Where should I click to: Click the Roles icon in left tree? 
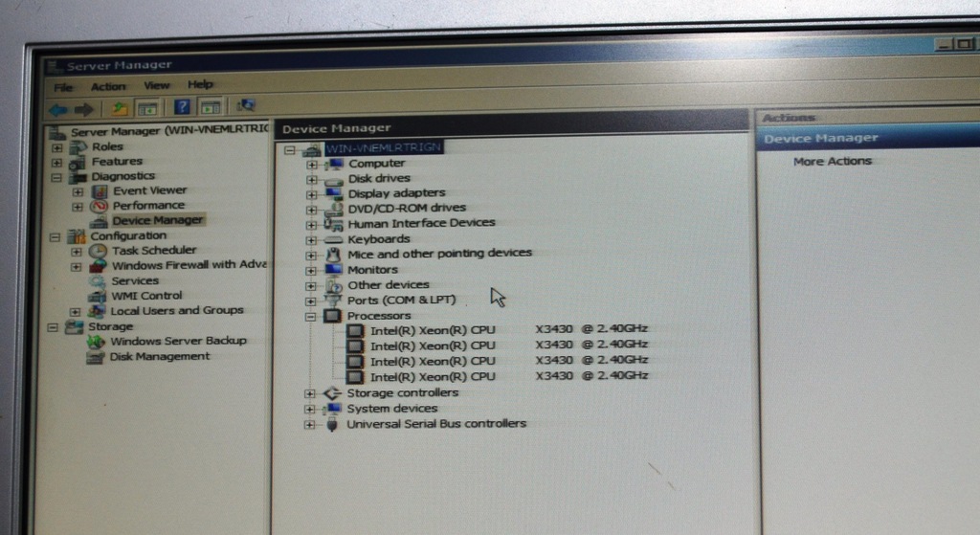[78, 147]
